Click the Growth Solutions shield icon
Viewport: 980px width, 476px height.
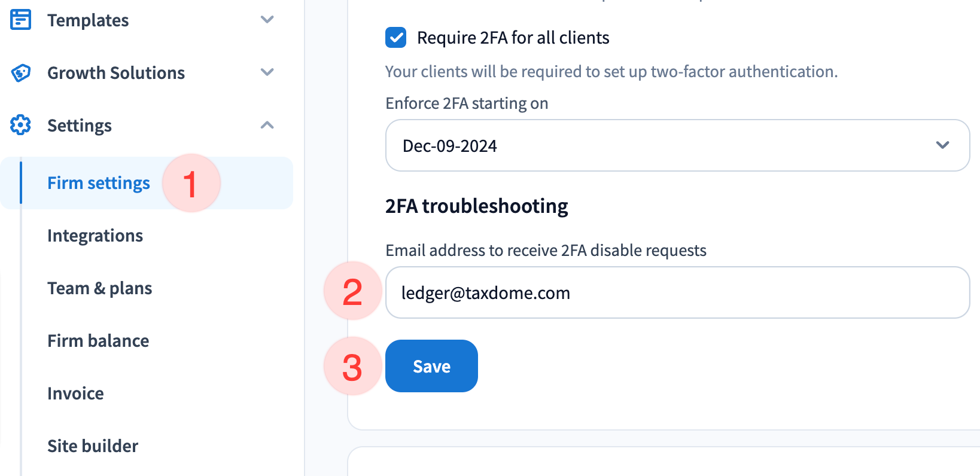(x=21, y=73)
